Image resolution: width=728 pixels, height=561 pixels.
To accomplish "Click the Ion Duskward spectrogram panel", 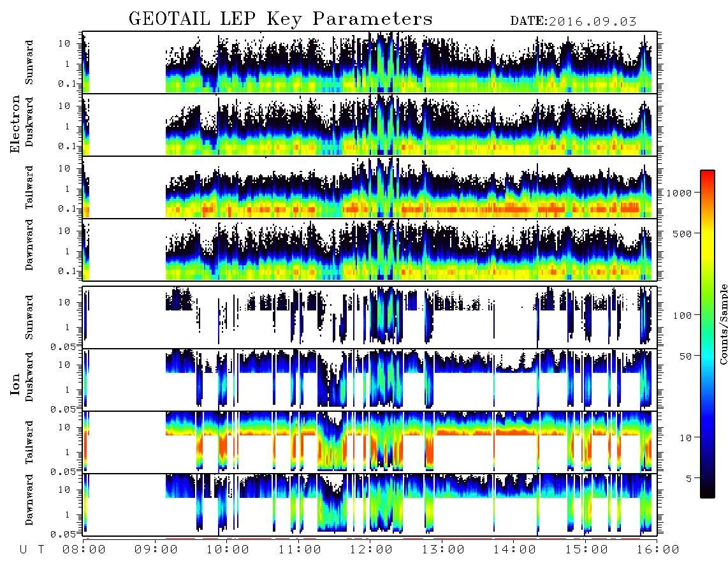I will pyautogui.click(x=370, y=380).
